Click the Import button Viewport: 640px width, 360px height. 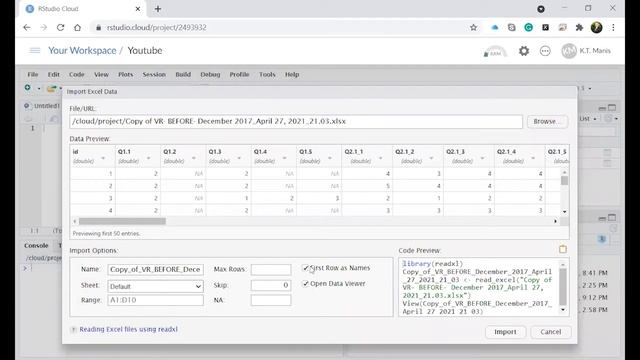[x=505, y=332]
